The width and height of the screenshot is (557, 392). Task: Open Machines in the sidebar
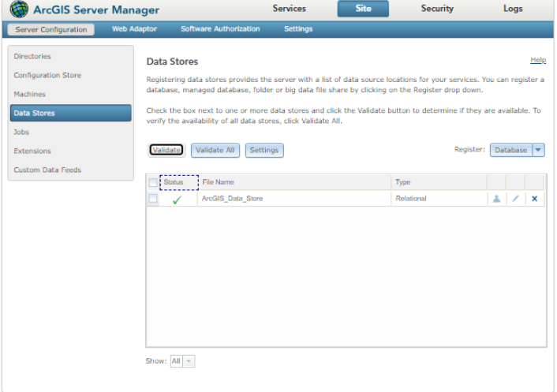pos(29,94)
